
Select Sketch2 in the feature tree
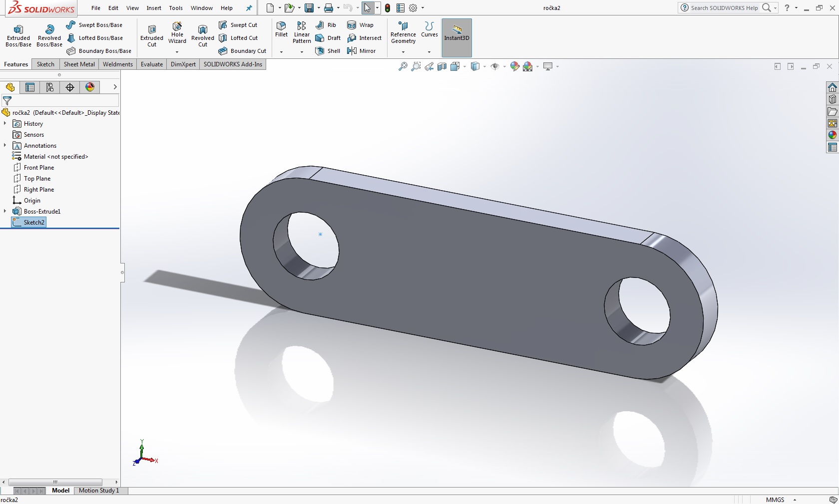[x=34, y=223]
